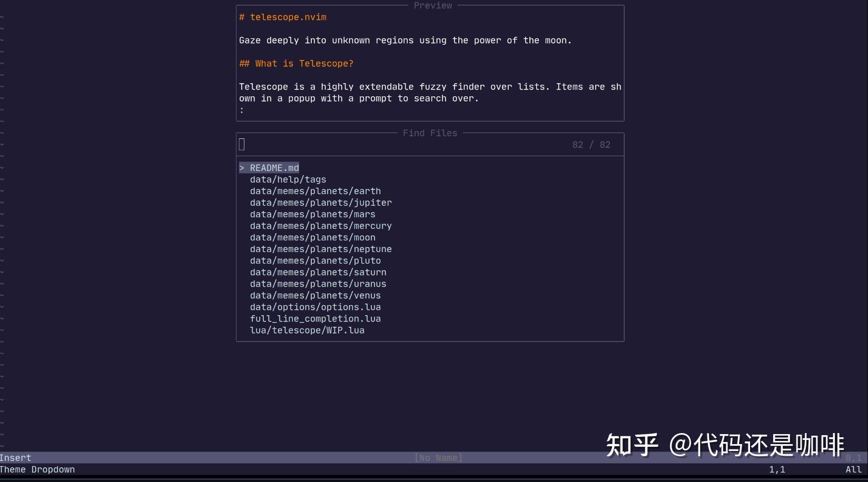Select the data/help/tags entry
868x482 pixels.
[x=288, y=179]
